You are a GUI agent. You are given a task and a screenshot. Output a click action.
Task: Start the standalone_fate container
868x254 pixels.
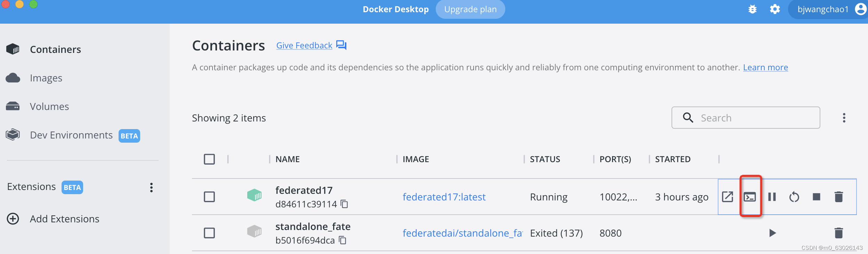coord(772,233)
